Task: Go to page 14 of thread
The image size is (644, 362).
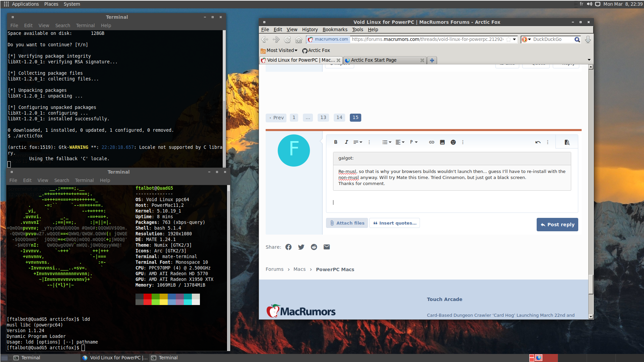Action: (339, 117)
